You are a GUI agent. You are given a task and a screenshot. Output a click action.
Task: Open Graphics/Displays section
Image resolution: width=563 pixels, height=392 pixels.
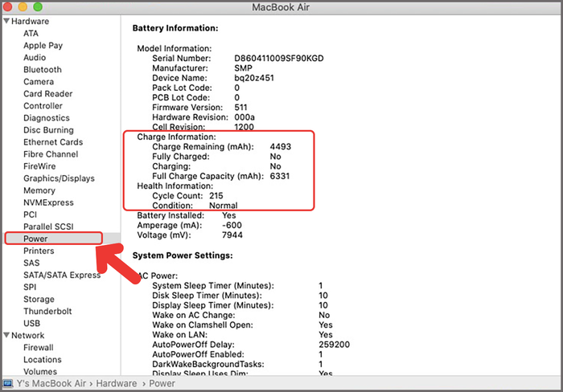coord(59,178)
